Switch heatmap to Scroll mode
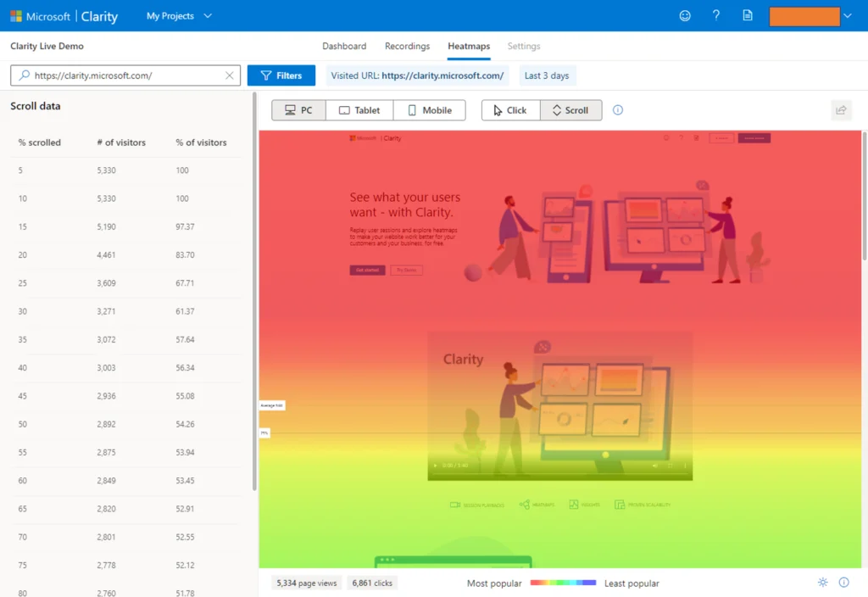868x597 pixels. point(570,110)
